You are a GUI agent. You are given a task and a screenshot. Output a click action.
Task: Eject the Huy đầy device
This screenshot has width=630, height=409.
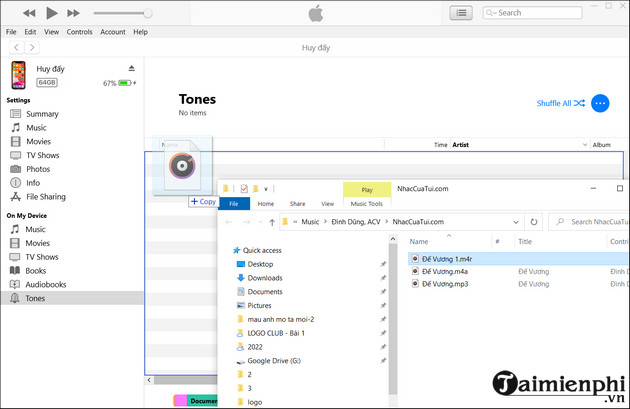tap(131, 68)
